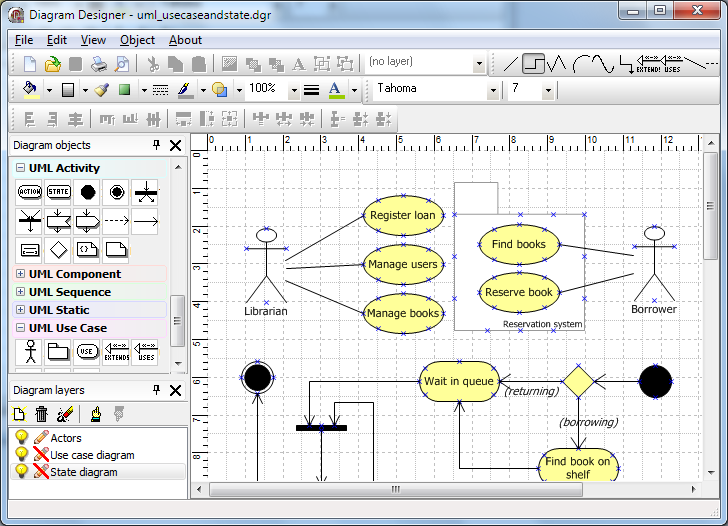Image resolution: width=728 pixels, height=526 pixels.
Task: Open the Tahoma font dropdown
Action: (492, 90)
